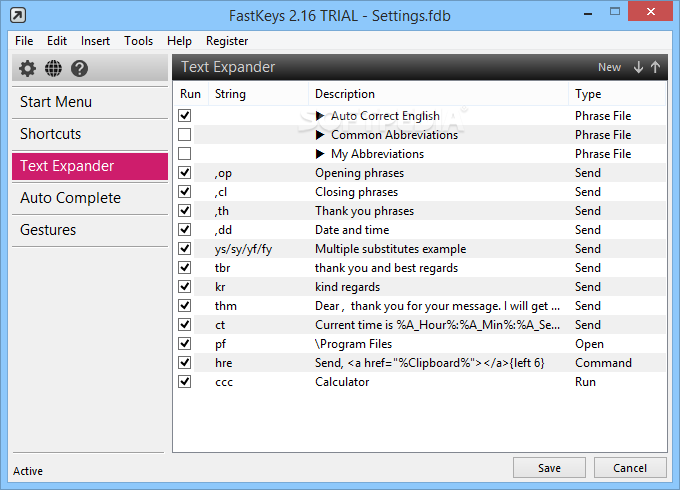Screen dimensions: 680x490
Task: Open the Edit menu
Action: coord(57,41)
